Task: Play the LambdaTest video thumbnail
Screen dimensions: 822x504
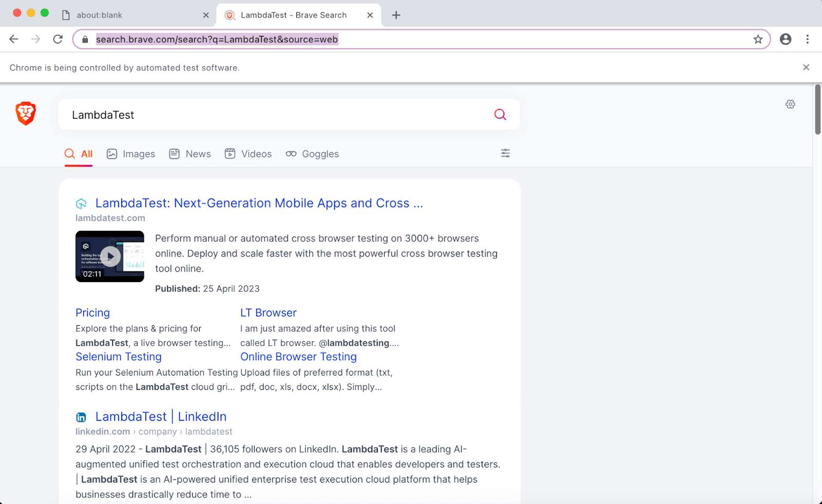Action: [x=110, y=256]
